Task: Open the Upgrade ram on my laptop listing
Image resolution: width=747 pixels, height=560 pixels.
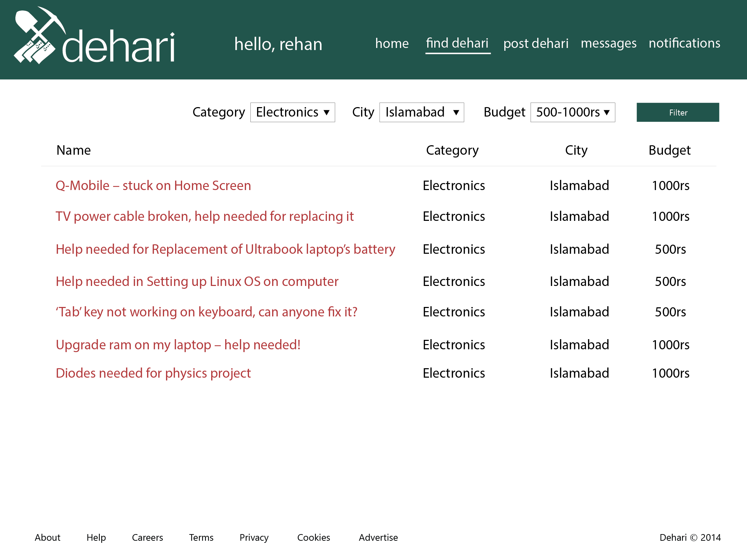Action: tap(178, 345)
